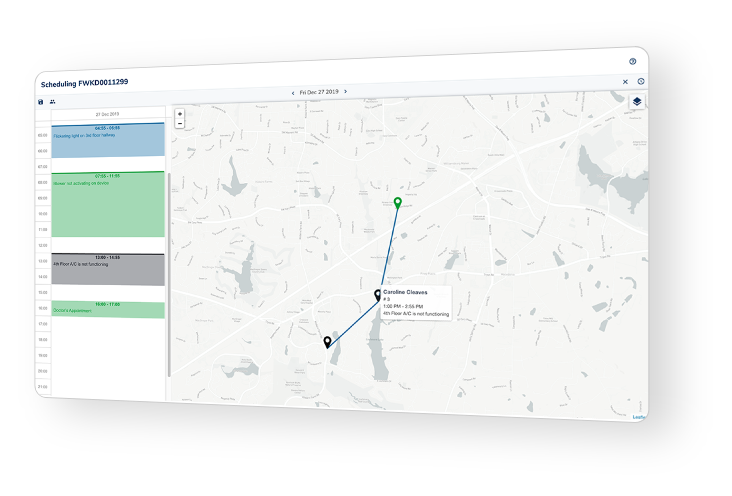Screen dimensions: 732x496
Task: Select the Doctor's Appointment block
Action: [108, 310]
